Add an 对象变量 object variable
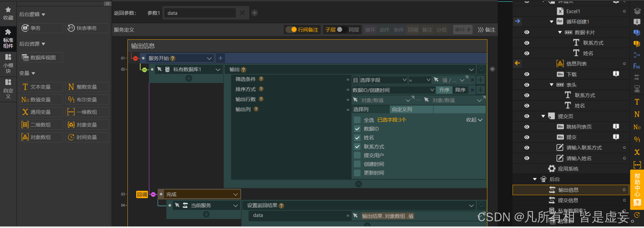This screenshot has height=228, width=644. coord(87,125)
